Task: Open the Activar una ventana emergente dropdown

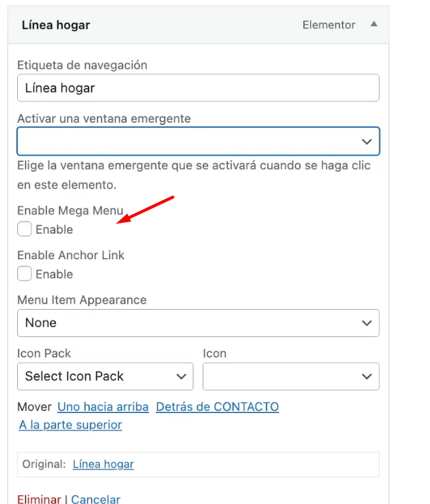Action: click(x=198, y=141)
